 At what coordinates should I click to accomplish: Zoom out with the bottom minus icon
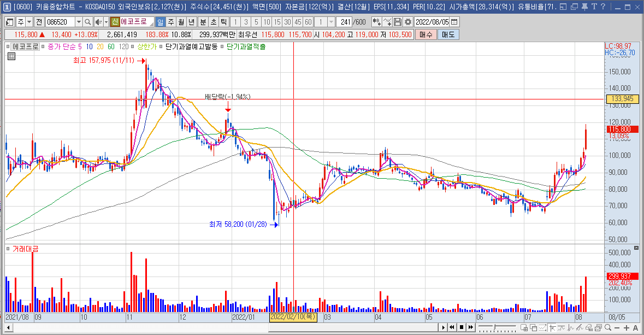[617, 327]
